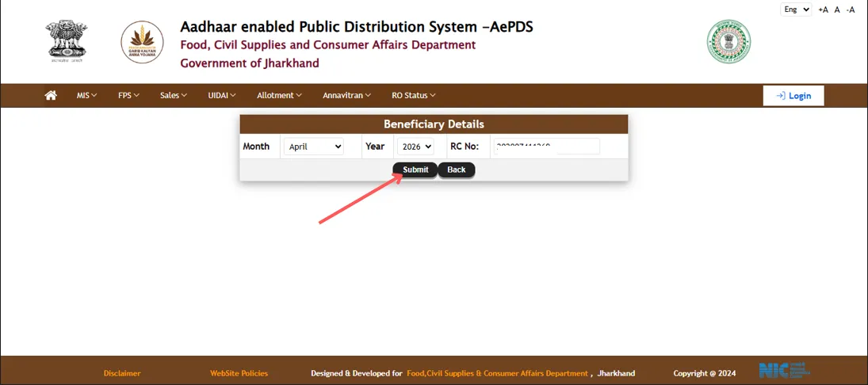
Task: Decrease font size with -A
Action: pyautogui.click(x=851, y=10)
